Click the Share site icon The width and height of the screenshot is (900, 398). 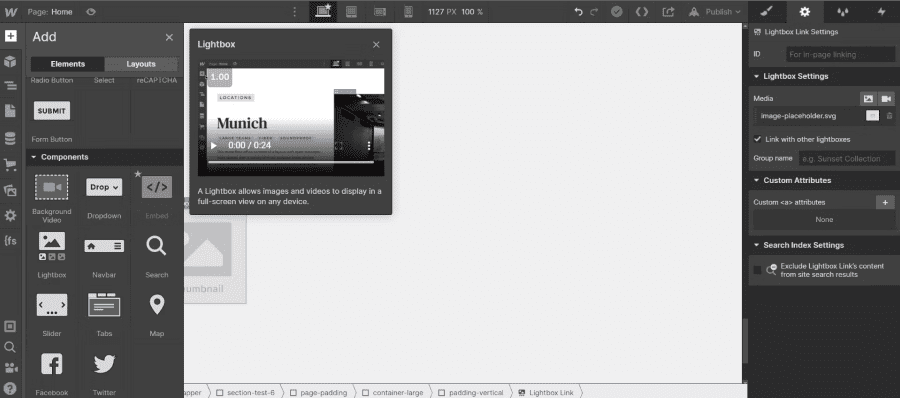pyautogui.click(x=668, y=11)
